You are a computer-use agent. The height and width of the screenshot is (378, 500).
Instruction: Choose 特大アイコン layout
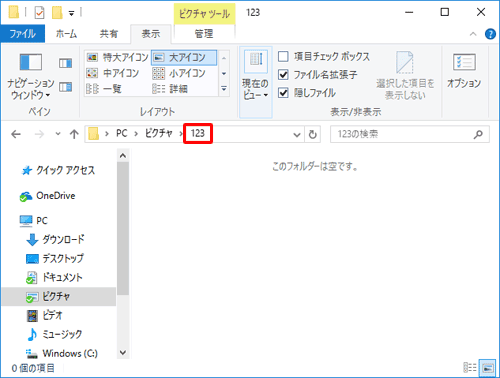[117, 57]
